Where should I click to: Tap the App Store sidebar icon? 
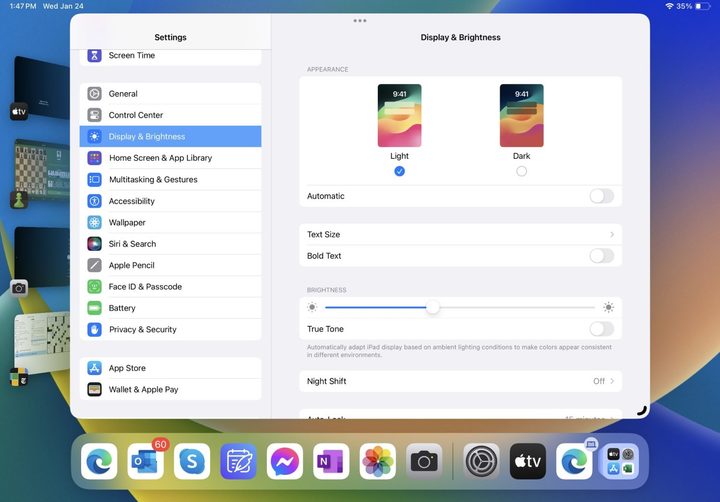pyautogui.click(x=94, y=368)
